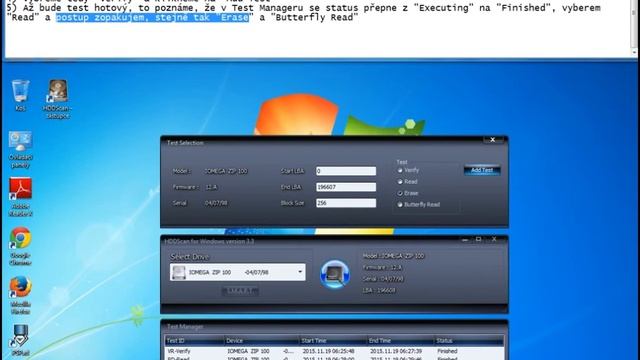640x360 pixels.
Task: Open Adobe Reader X from the desktop
Action: click(x=20, y=197)
